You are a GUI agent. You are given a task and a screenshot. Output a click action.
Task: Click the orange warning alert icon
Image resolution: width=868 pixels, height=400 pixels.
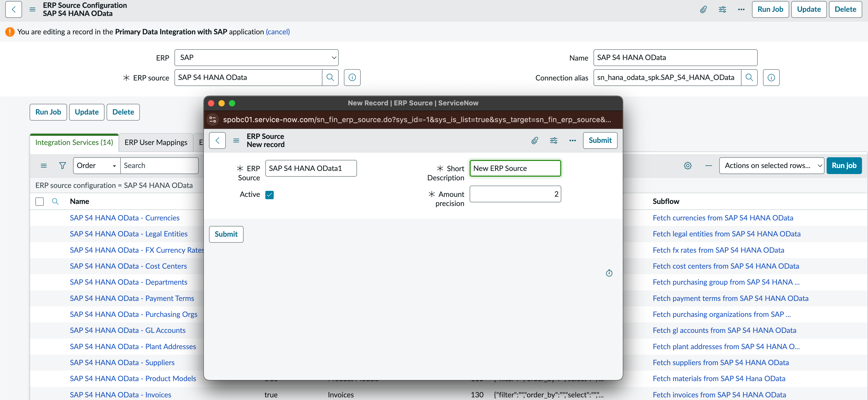pyautogui.click(x=10, y=32)
